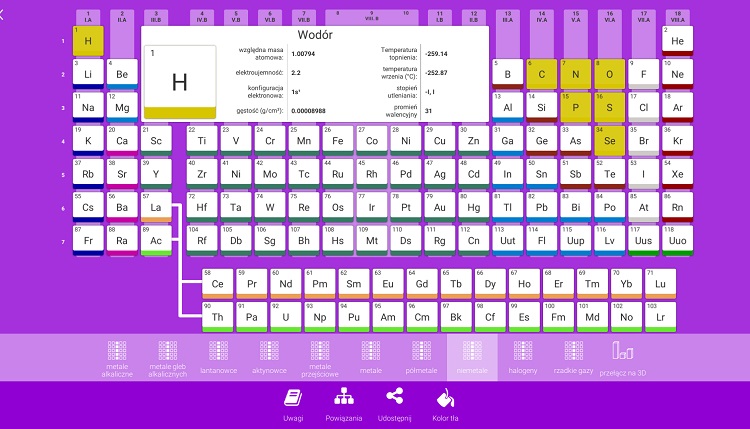Viewport: 750px width, 429px height.
Task: Highlight the halogeny category
Action: pyautogui.click(x=524, y=356)
